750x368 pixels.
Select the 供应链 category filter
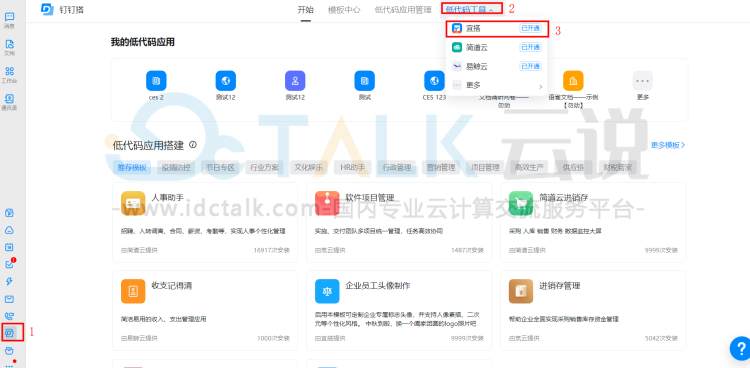[x=573, y=167]
